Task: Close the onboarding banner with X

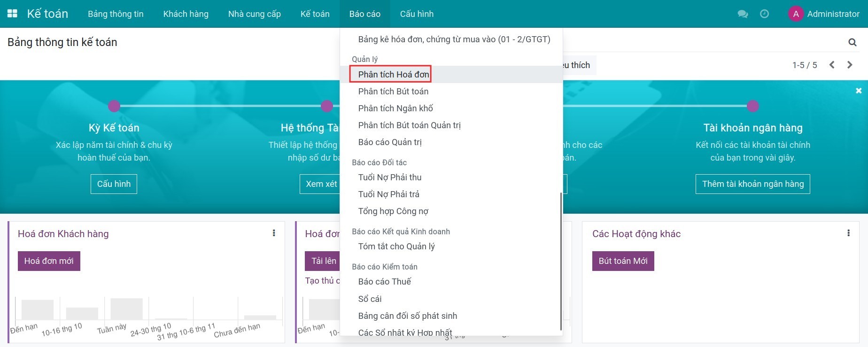Action: coord(859,91)
